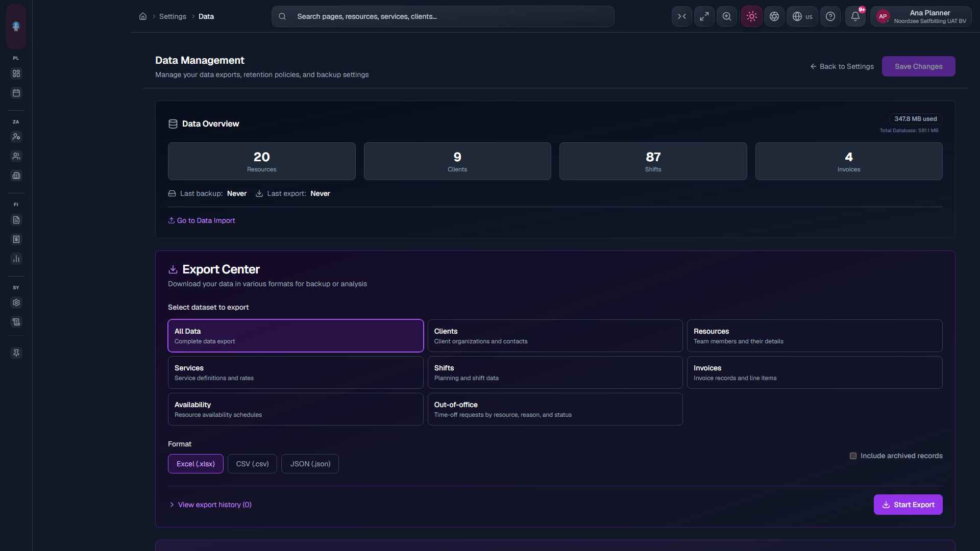
Task: Click the collapse arrows icon in top bar
Action: coord(682,16)
